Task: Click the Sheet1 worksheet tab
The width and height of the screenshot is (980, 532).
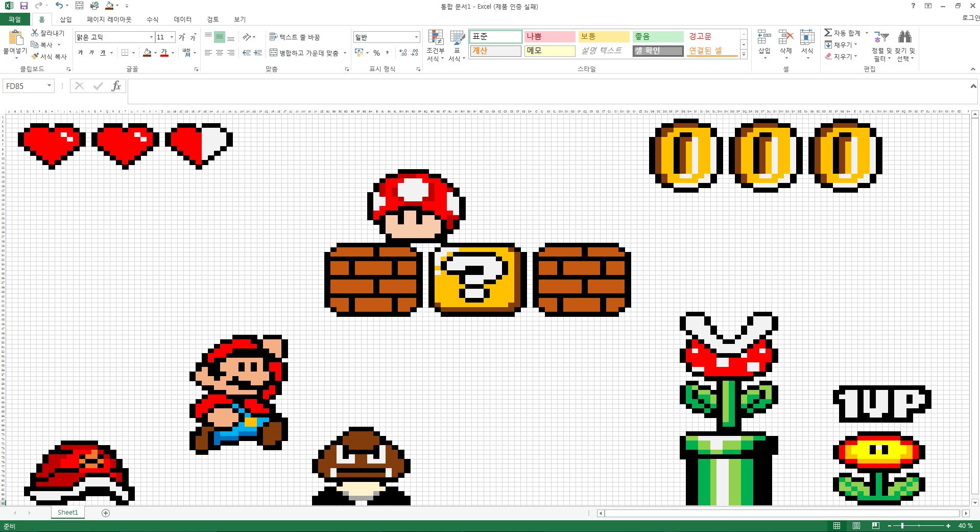Action: (67, 513)
